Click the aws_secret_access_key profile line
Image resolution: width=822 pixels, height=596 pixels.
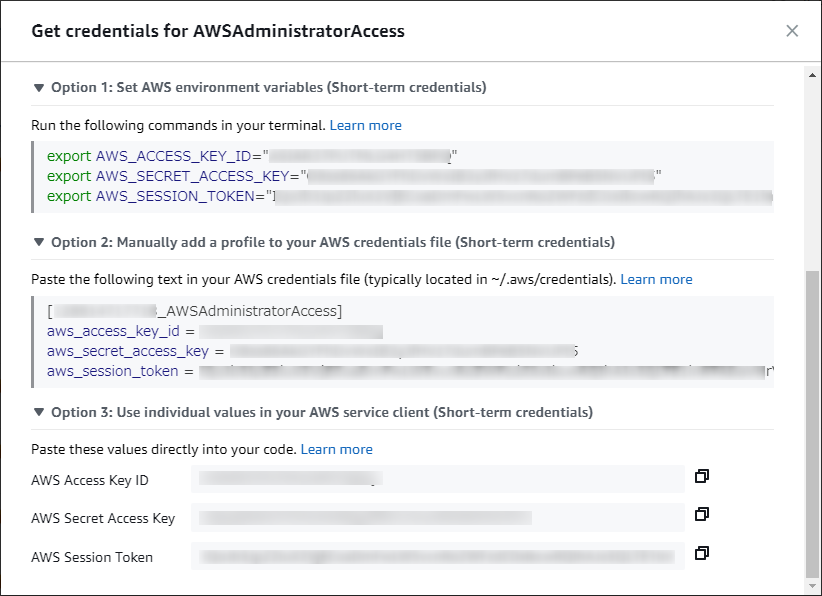[x=312, y=351]
